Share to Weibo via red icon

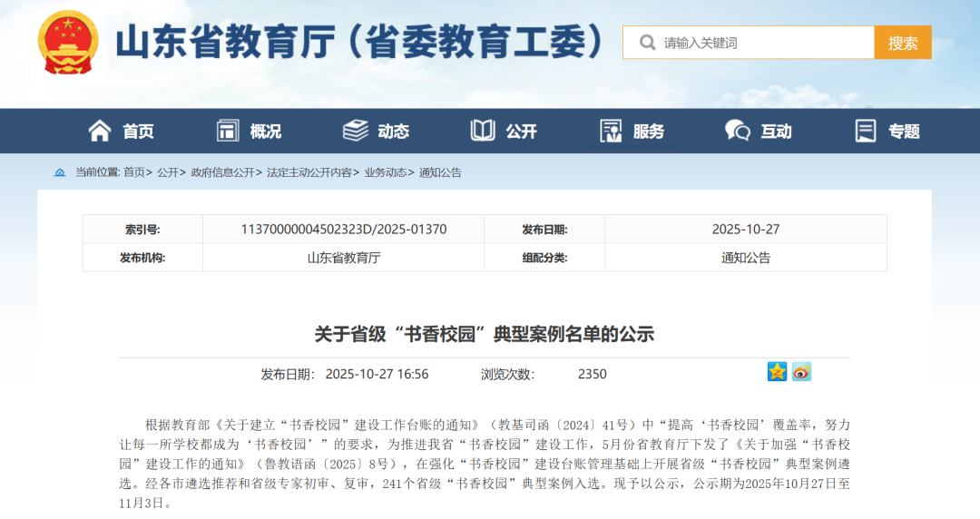(x=801, y=372)
